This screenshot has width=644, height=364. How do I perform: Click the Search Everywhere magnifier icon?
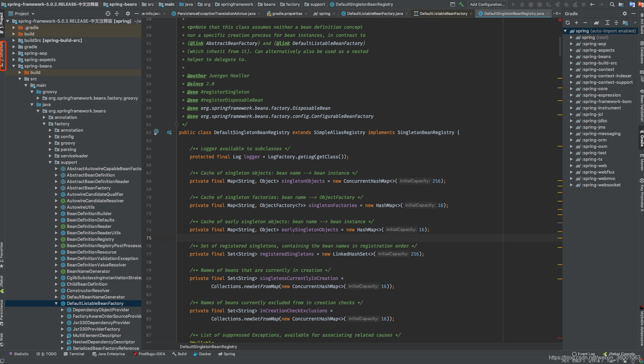point(612,4)
